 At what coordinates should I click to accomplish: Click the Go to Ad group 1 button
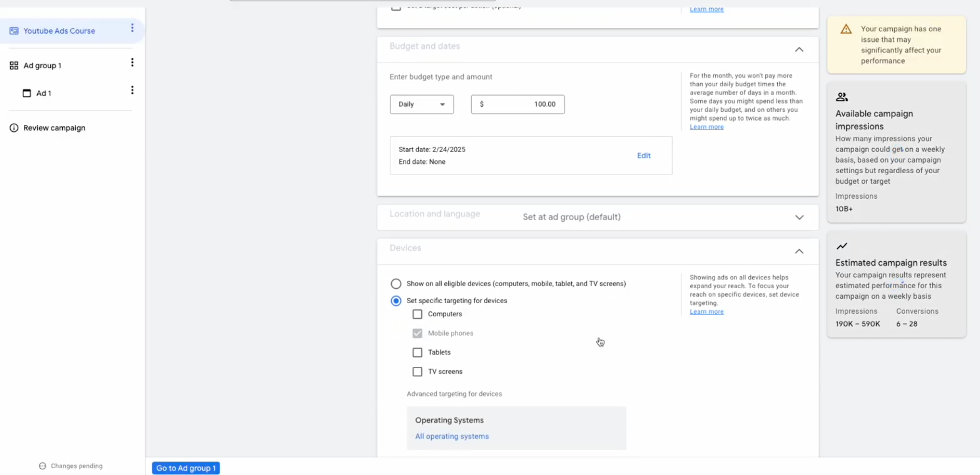[x=186, y=468]
